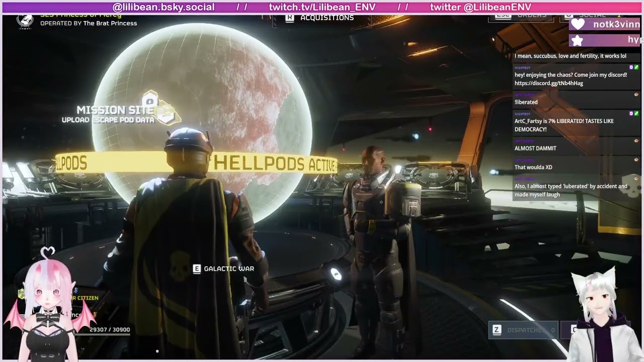
Task: Open the discord.gg invite link in chat
Action: [549, 83]
